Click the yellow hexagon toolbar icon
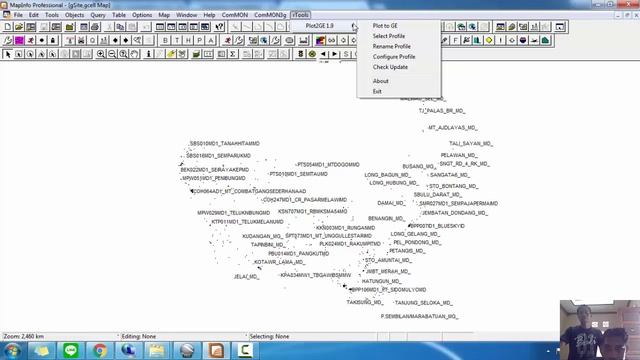The image size is (640, 360). click(489, 40)
